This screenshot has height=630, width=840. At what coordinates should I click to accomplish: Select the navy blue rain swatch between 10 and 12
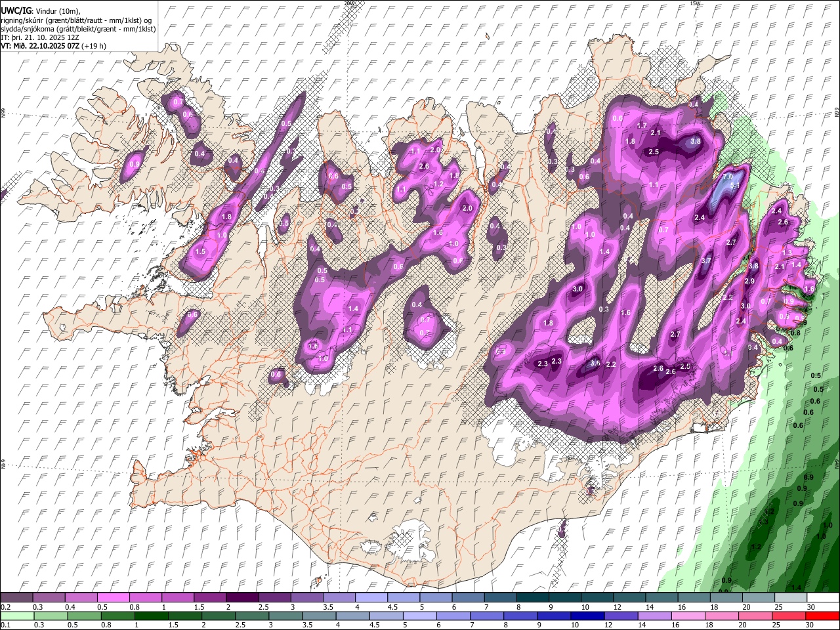point(586,616)
